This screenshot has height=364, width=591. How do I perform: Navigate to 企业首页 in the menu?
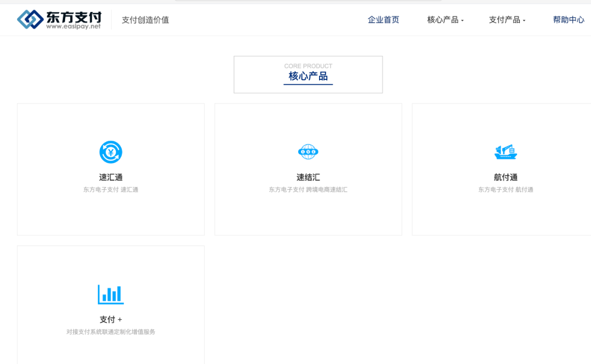click(383, 19)
